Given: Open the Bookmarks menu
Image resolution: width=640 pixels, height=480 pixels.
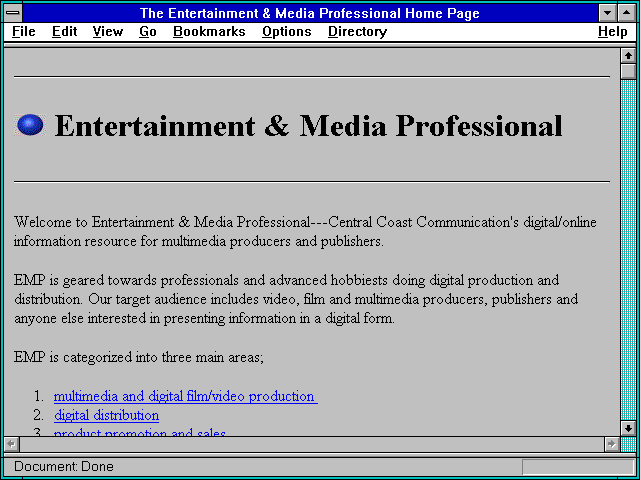Looking at the screenshot, I should (x=209, y=31).
